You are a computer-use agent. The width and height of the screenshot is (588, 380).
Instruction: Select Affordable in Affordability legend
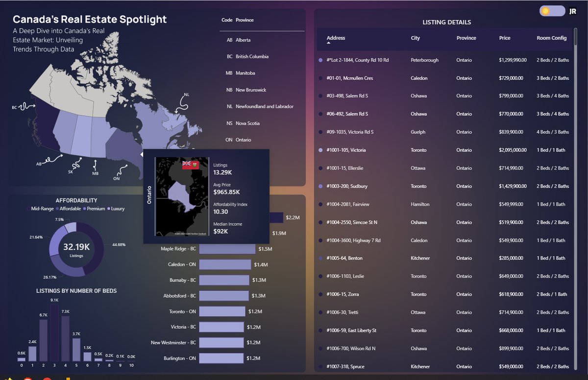pos(69,209)
